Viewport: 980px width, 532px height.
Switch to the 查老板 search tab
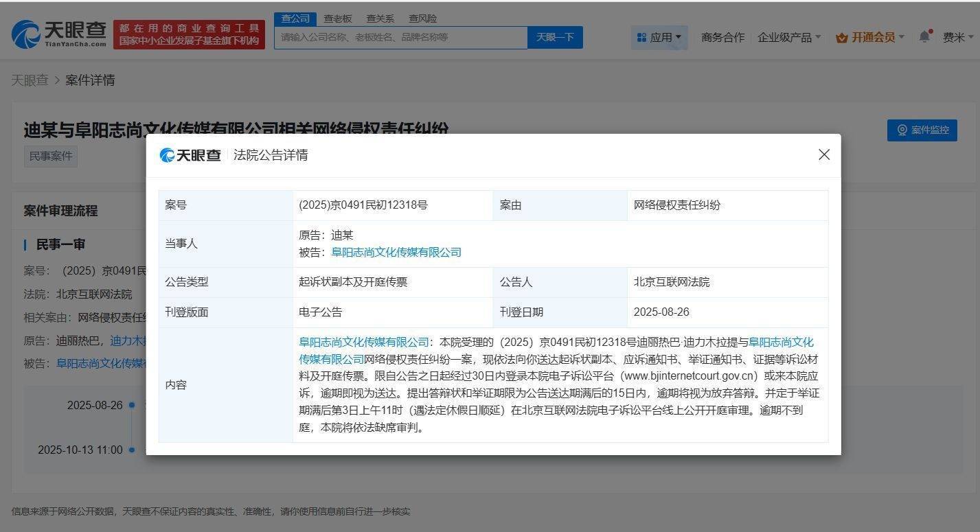pyautogui.click(x=338, y=18)
